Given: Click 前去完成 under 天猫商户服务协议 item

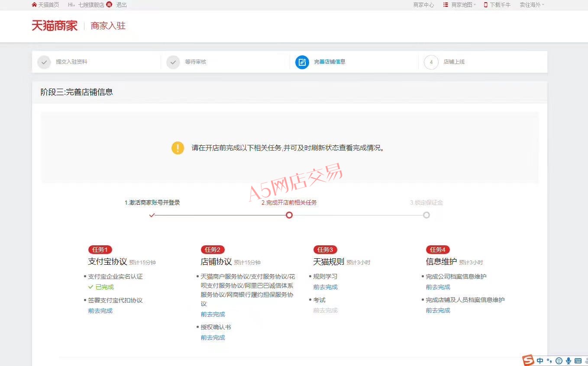Looking at the screenshot, I should (213, 314).
